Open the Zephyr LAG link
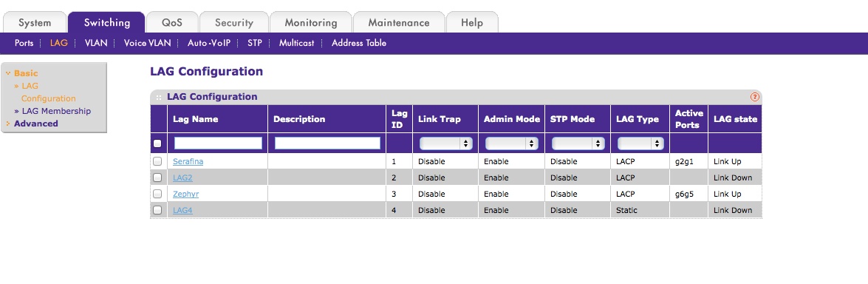Image resolution: width=868 pixels, height=284 pixels. pos(185,194)
